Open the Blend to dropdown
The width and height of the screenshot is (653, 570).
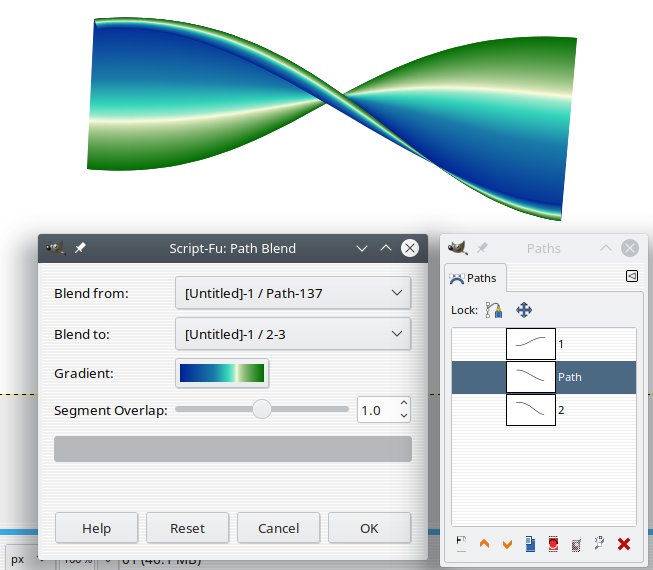(293, 334)
